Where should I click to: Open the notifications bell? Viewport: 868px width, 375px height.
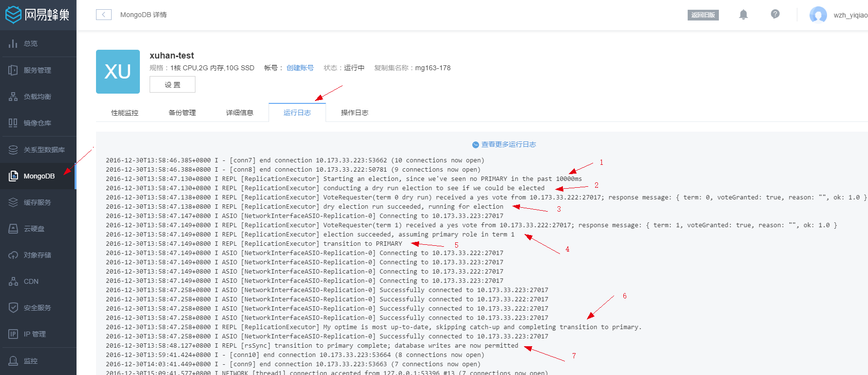[x=743, y=15]
